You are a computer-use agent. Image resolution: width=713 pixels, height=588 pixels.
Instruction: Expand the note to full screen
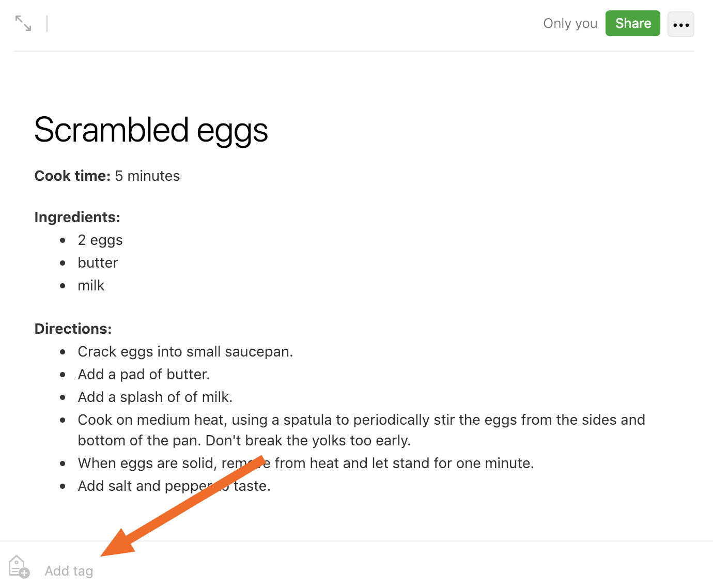(x=23, y=23)
